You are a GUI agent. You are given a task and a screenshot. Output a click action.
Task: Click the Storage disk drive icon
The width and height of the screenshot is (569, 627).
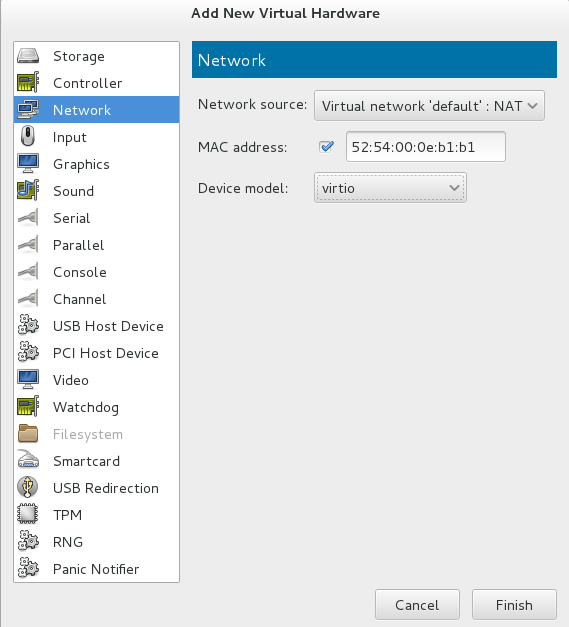[x=28, y=56]
